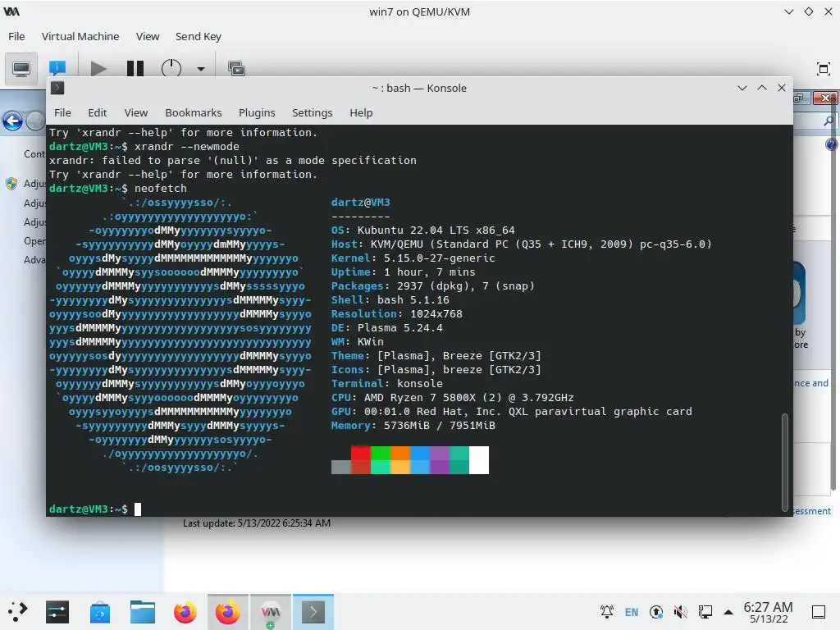Open virt-manager View menu

pyautogui.click(x=148, y=36)
